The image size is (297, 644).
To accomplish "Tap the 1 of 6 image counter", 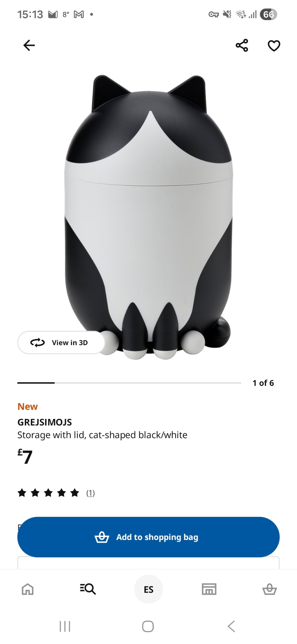I will [263, 383].
